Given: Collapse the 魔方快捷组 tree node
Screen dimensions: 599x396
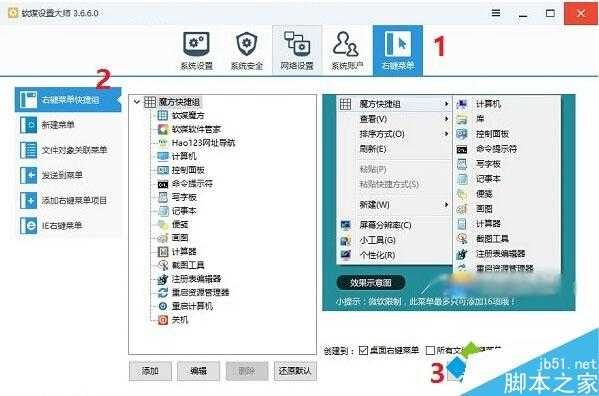Looking at the screenshot, I should click(137, 102).
